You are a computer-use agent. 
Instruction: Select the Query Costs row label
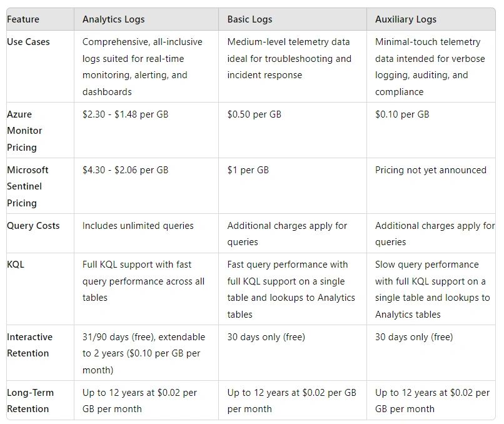coord(33,226)
